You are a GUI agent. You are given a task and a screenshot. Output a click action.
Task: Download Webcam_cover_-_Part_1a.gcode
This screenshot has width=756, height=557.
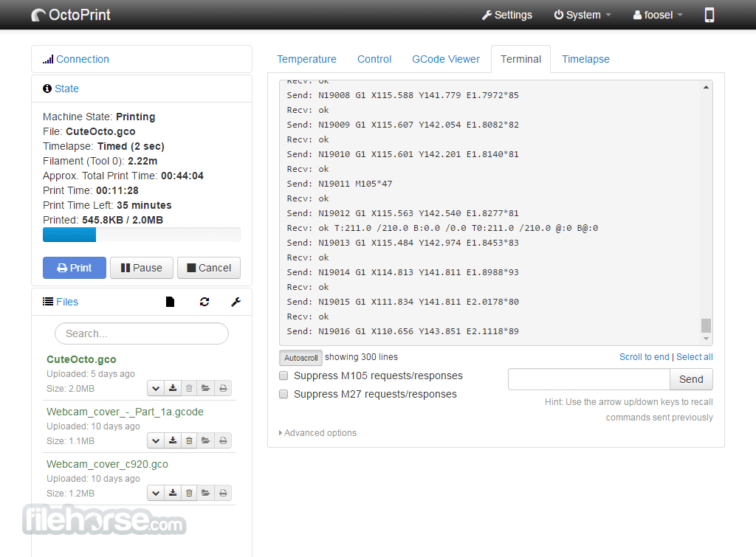[173, 440]
